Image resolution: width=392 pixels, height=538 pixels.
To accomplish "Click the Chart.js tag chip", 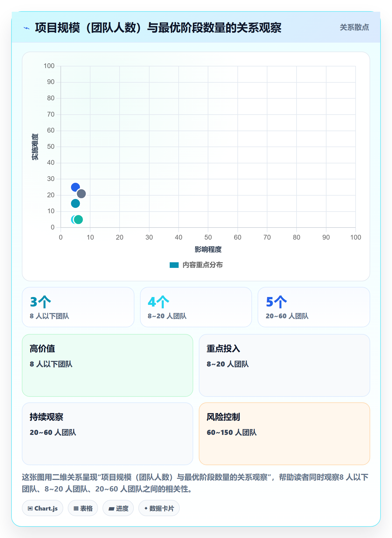I will (43, 508).
